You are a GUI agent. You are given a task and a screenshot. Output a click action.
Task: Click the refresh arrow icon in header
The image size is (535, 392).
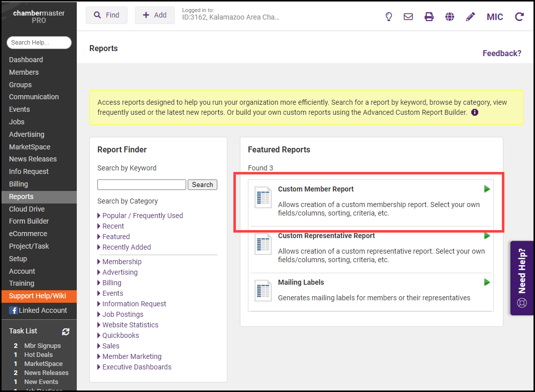click(x=519, y=17)
